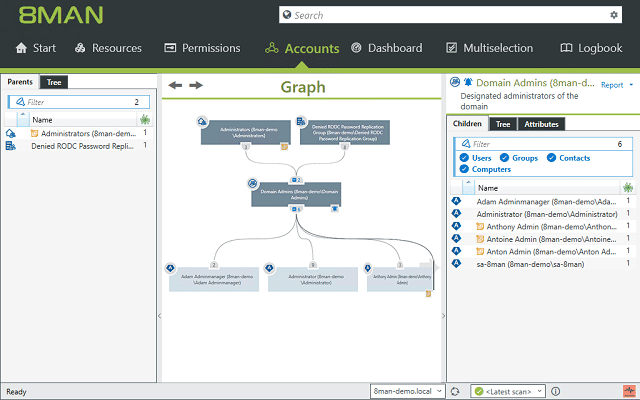Click Administrator graph node at bottom
This screenshot has height=400, width=640.
pos(313,279)
